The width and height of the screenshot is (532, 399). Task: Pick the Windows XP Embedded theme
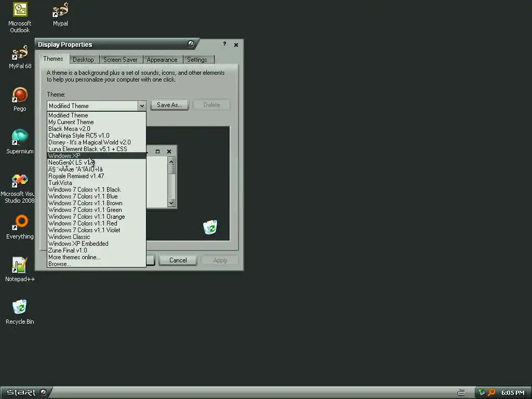pyautogui.click(x=96, y=244)
